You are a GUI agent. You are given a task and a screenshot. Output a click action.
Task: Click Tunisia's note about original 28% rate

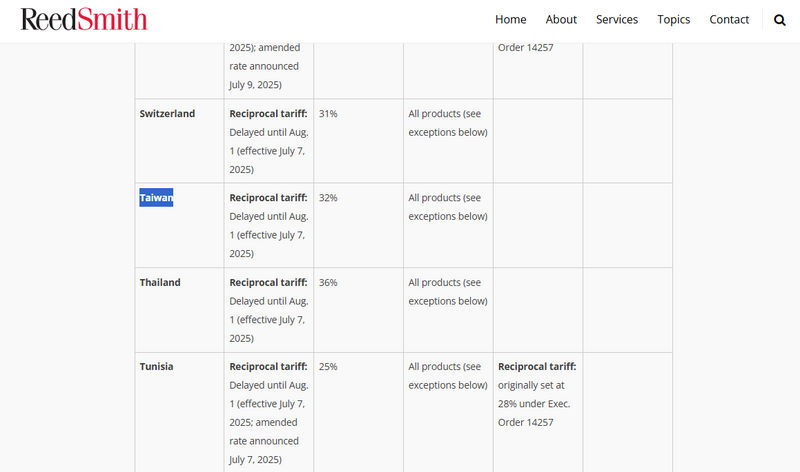click(x=537, y=394)
